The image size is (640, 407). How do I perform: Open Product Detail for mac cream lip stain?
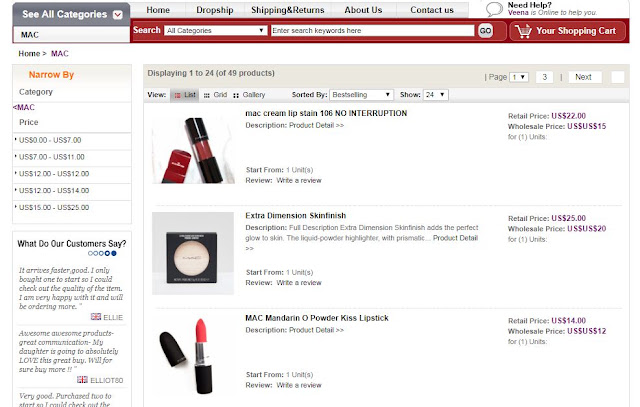(x=316, y=125)
